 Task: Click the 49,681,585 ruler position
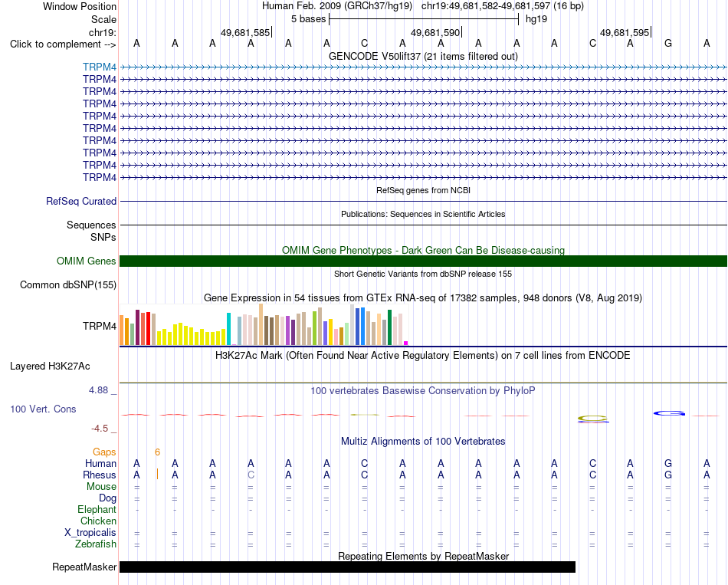(x=244, y=32)
